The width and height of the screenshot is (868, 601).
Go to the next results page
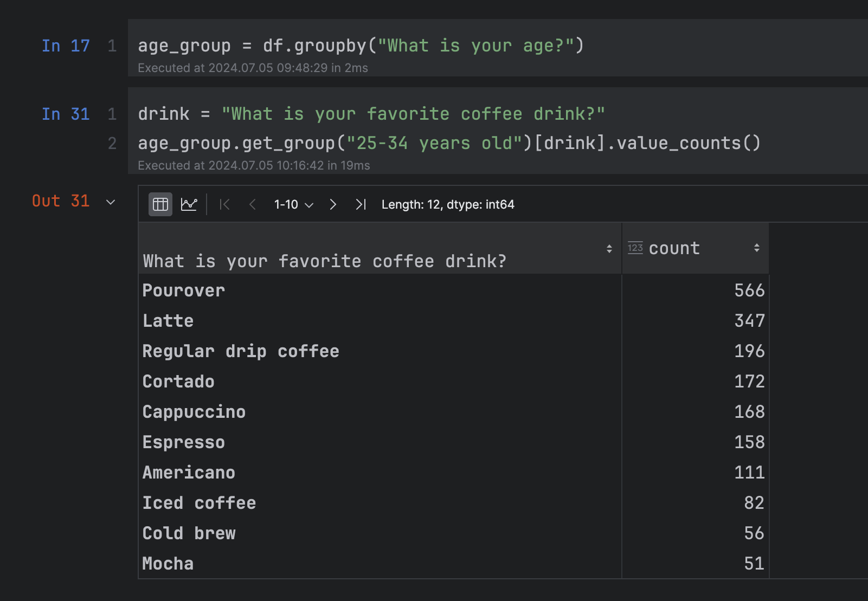332,204
